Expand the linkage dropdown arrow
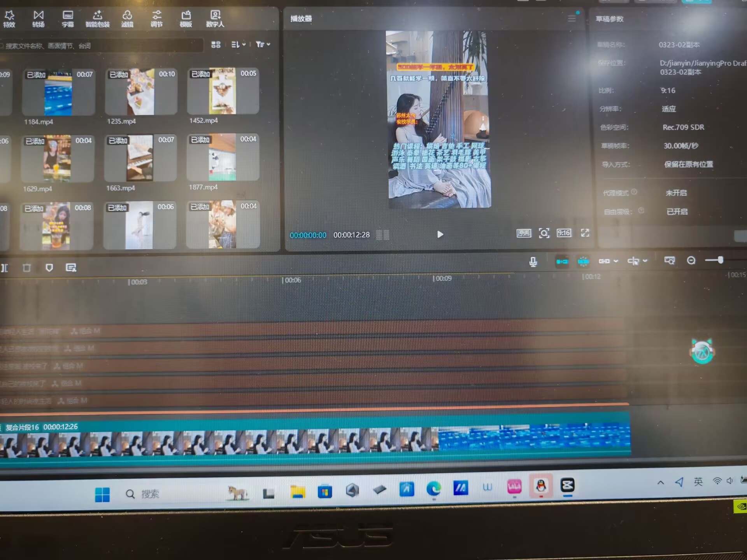Image resolution: width=747 pixels, height=560 pixels. click(x=616, y=261)
